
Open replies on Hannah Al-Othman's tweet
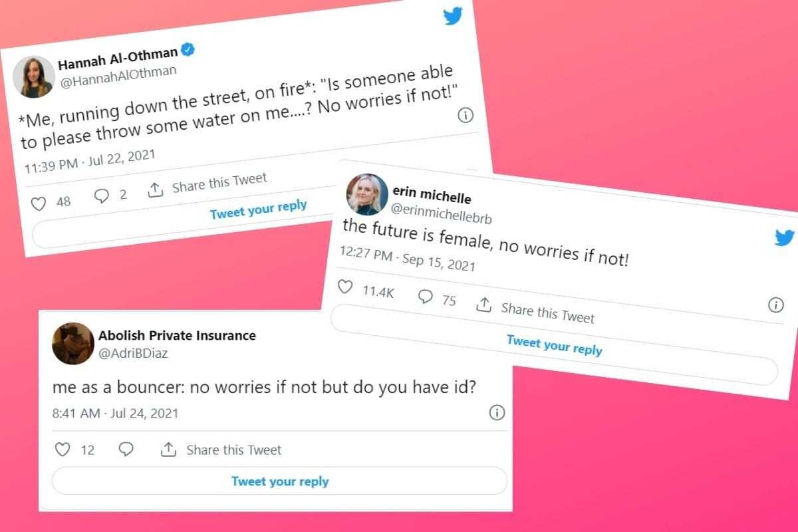(x=102, y=196)
